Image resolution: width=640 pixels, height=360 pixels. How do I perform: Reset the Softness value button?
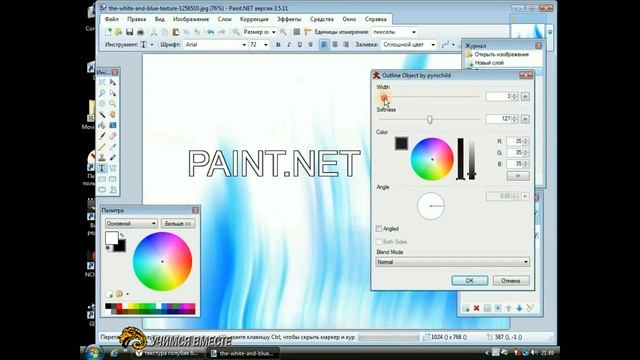tap(525, 119)
